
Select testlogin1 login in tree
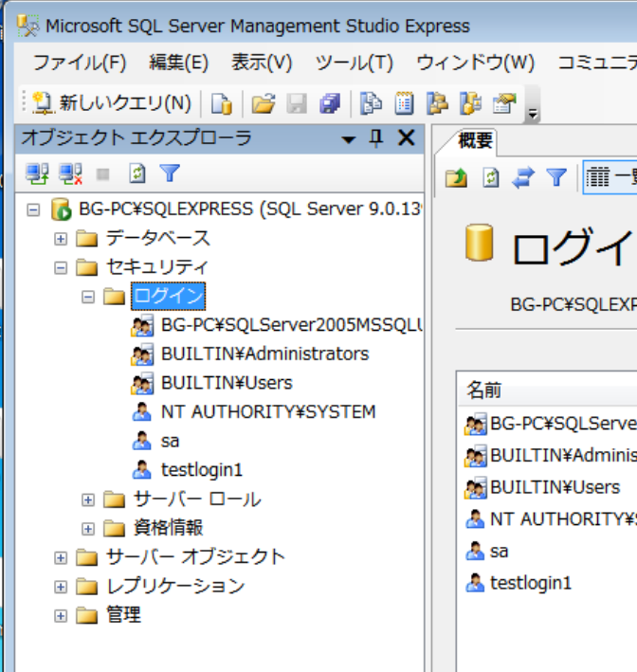(202, 470)
